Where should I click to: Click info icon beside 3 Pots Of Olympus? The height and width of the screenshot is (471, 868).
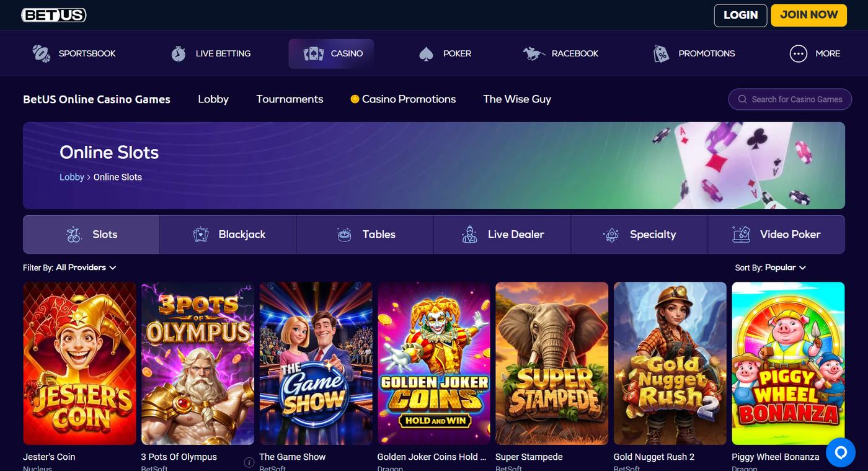(x=249, y=462)
